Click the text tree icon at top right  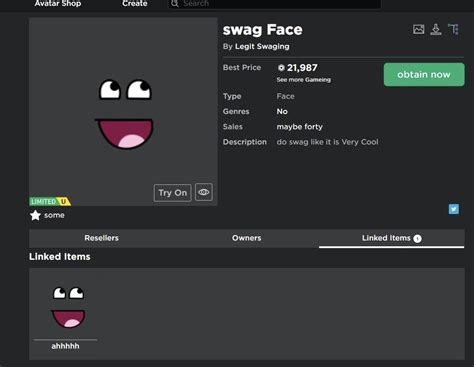tap(453, 29)
